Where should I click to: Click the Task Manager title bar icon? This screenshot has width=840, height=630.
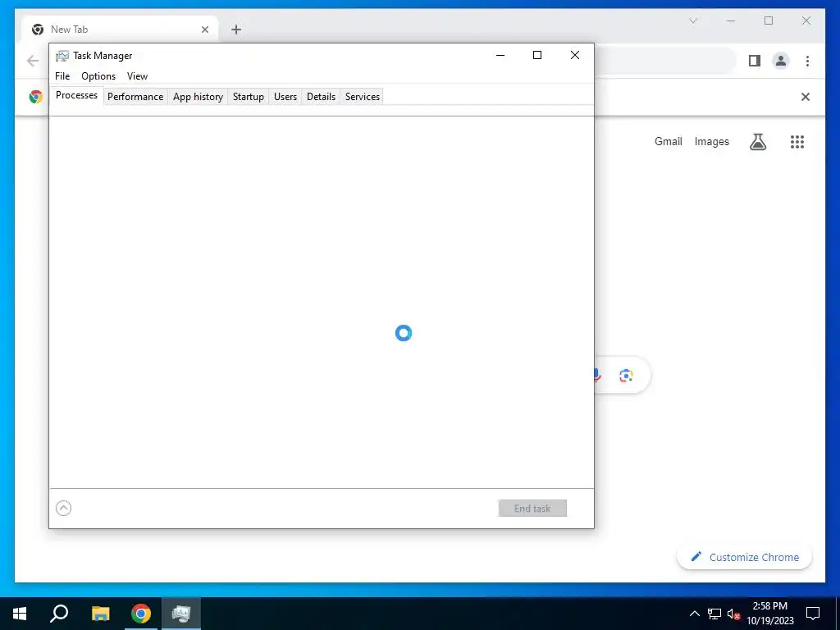[62, 56]
